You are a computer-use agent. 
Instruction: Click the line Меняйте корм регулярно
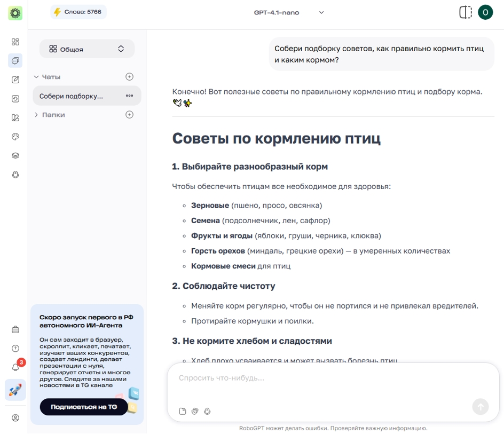pyautogui.click(x=335, y=306)
